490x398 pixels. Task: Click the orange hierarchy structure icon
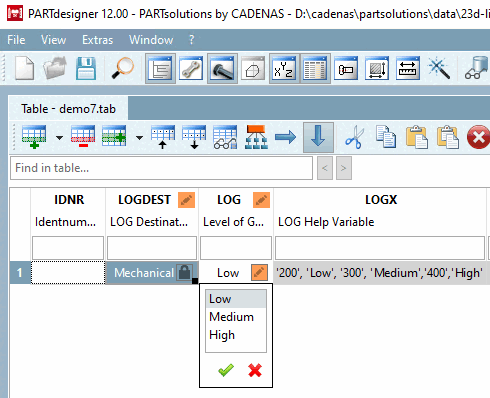tap(256, 137)
